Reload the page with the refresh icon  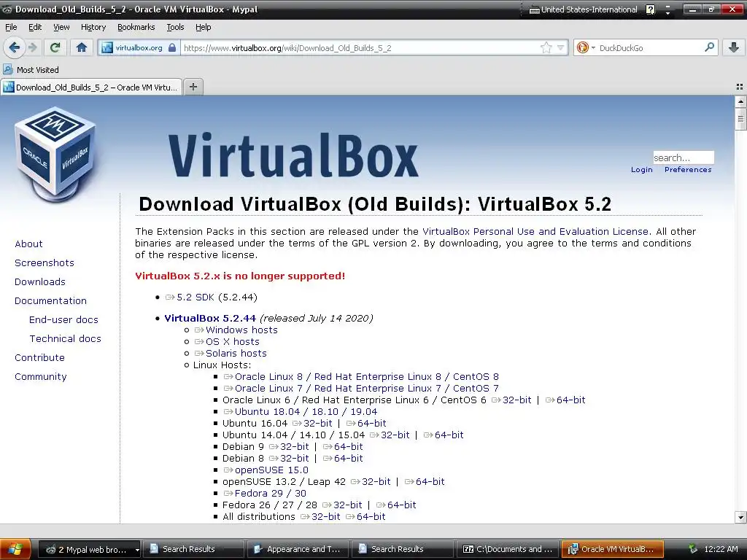click(x=55, y=47)
